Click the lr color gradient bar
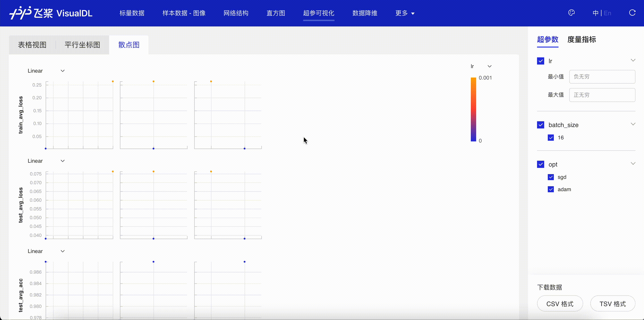Viewport: 644px width, 320px height. (473, 109)
